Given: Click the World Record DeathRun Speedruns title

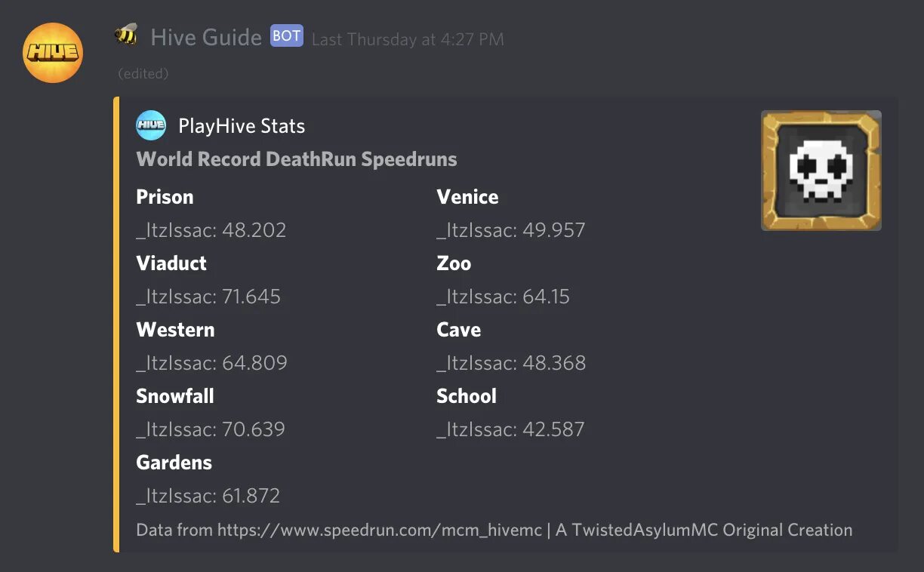Looking at the screenshot, I should point(297,159).
